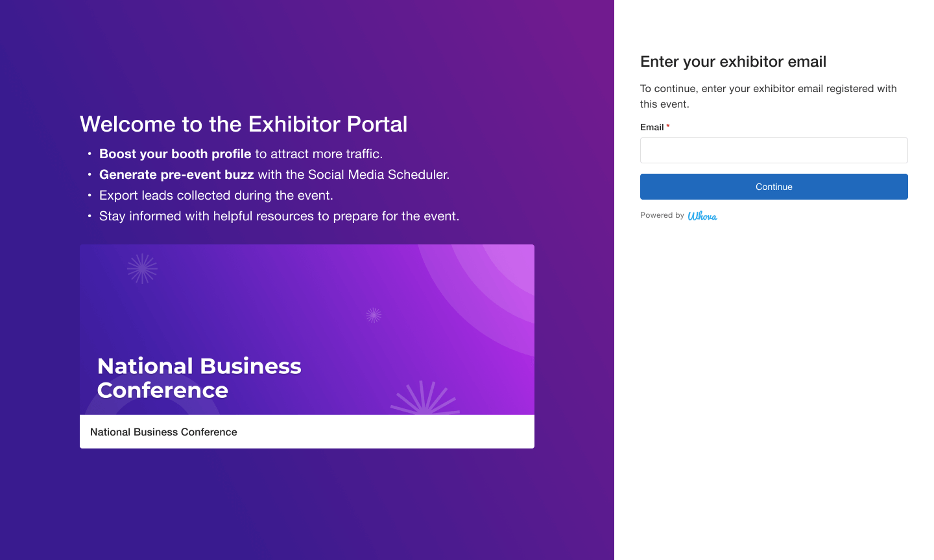Image resolution: width=934 pixels, height=560 pixels.
Task: Click the large starburst icon in banner's top-left
Action: coord(142,268)
